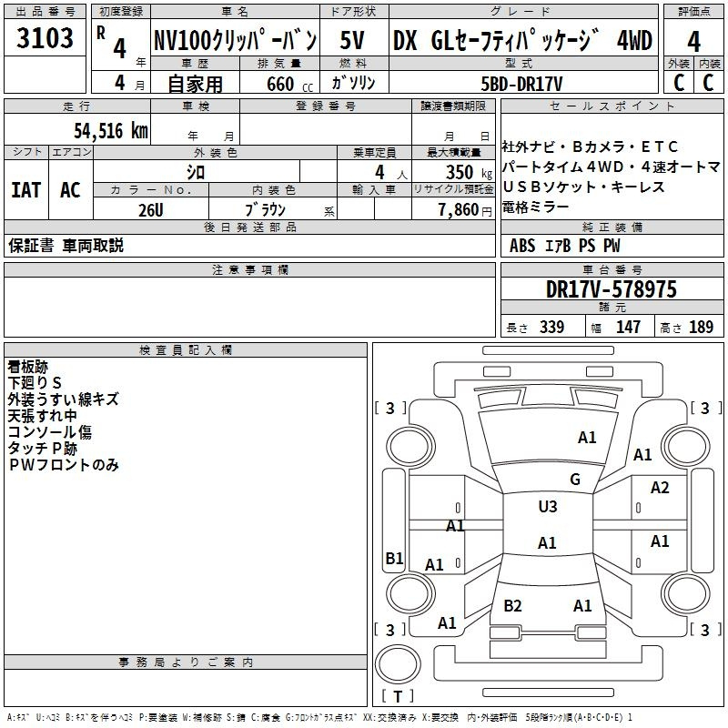Click the 純正装備 header
Image resolution: width=728 pixels, height=728 pixels.
click(x=612, y=227)
